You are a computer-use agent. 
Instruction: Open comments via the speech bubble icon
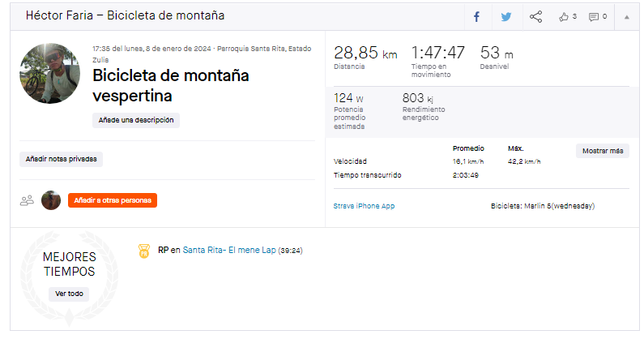click(594, 17)
